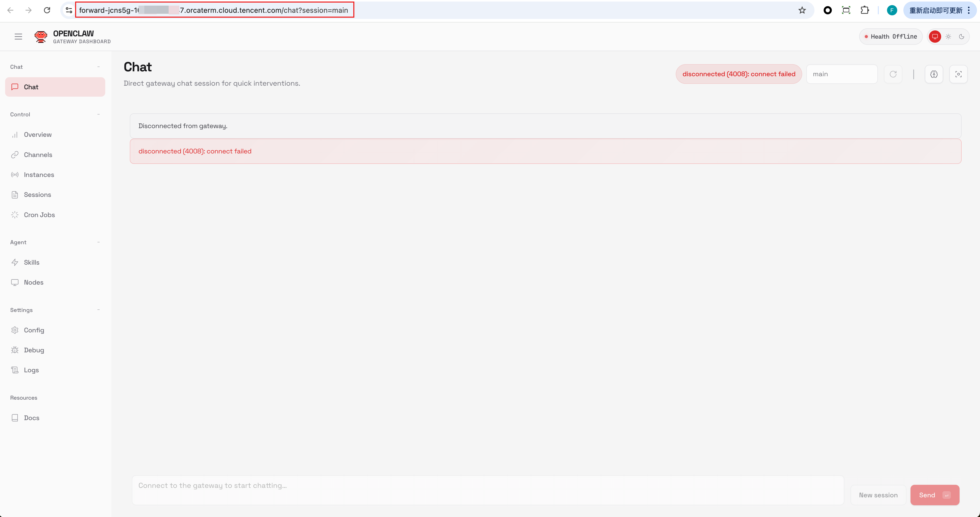Viewport: 980px width, 517px height.
Task: Switch to dark theme moon toggle
Action: point(961,37)
